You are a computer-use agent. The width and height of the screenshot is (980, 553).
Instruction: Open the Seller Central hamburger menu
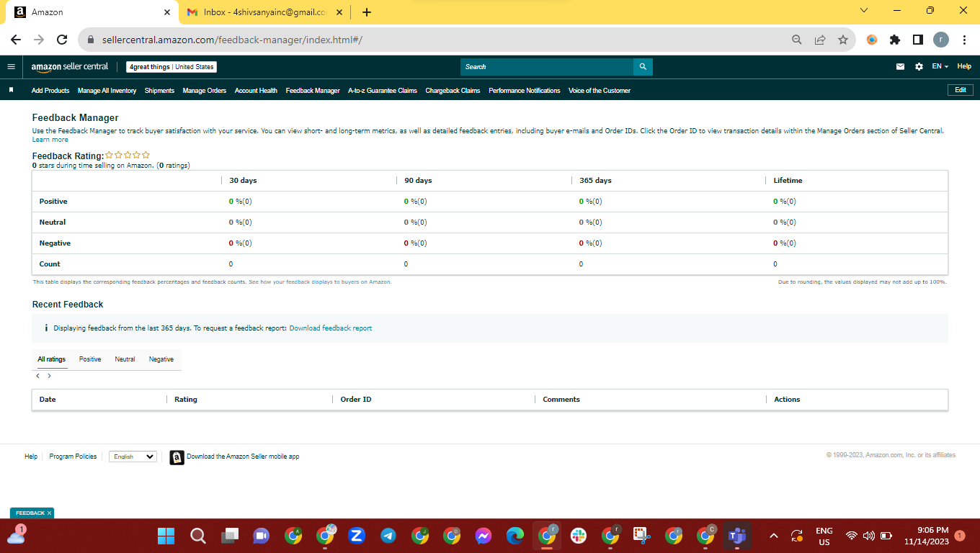(11, 67)
